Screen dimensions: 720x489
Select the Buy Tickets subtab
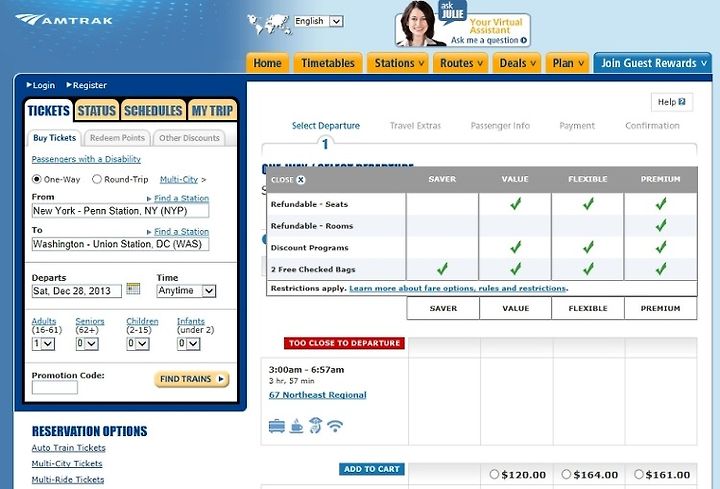coord(54,138)
